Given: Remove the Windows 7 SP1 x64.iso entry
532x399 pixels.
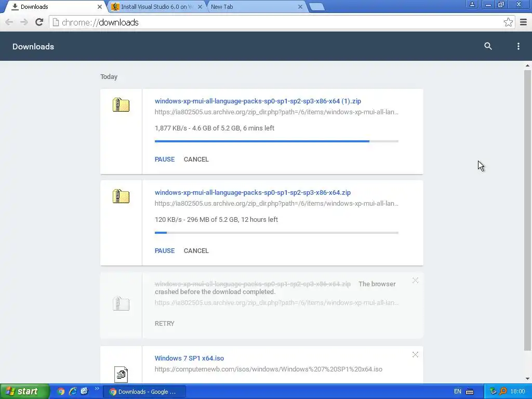Looking at the screenshot, I should tap(415, 354).
